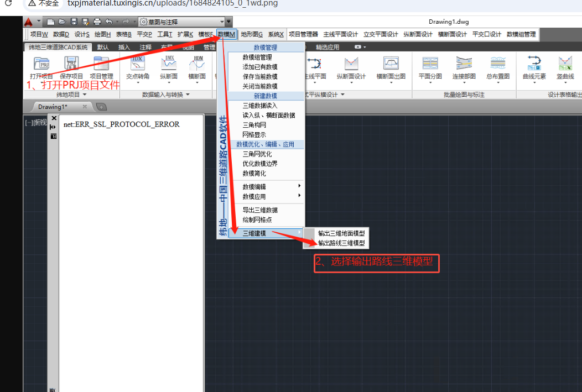Select the 三角构网 menu entry

254,125
